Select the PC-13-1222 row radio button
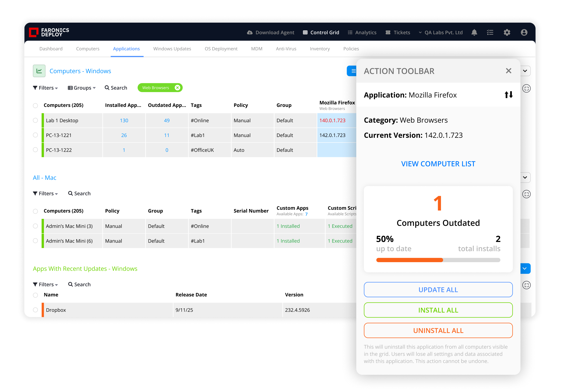 point(36,150)
